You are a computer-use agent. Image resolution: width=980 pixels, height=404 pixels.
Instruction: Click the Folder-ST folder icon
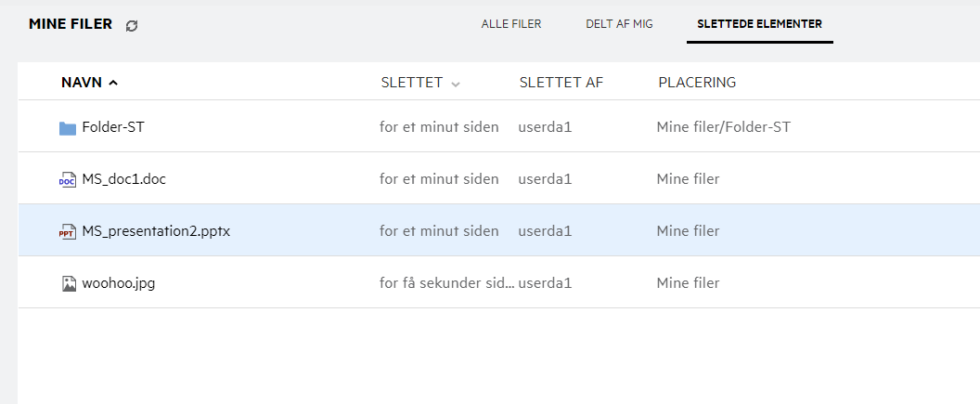coord(67,128)
